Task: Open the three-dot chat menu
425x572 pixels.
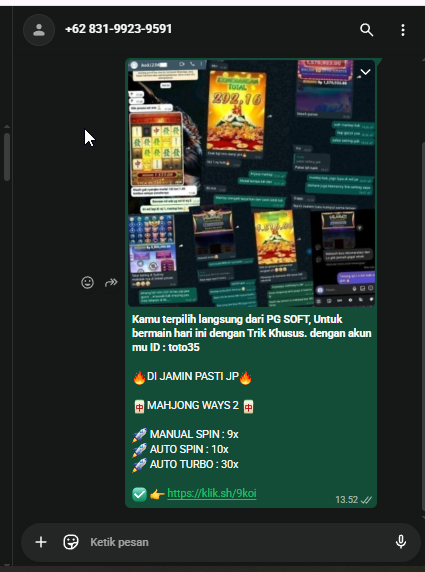Action: point(403,30)
